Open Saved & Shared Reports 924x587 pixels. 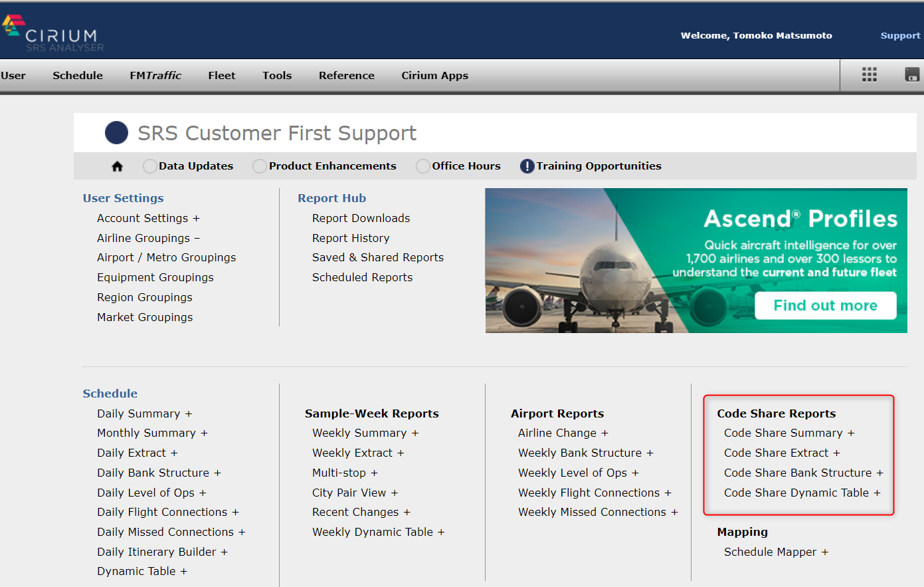pyautogui.click(x=378, y=257)
